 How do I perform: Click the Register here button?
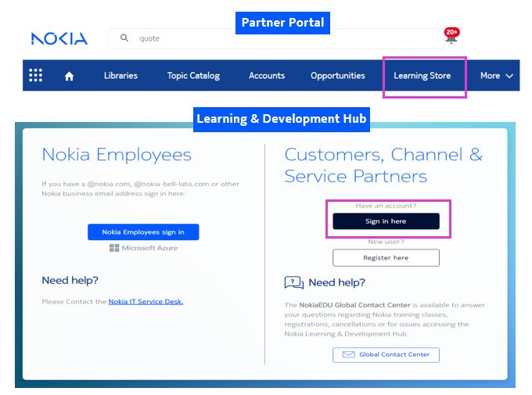coord(386,257)
